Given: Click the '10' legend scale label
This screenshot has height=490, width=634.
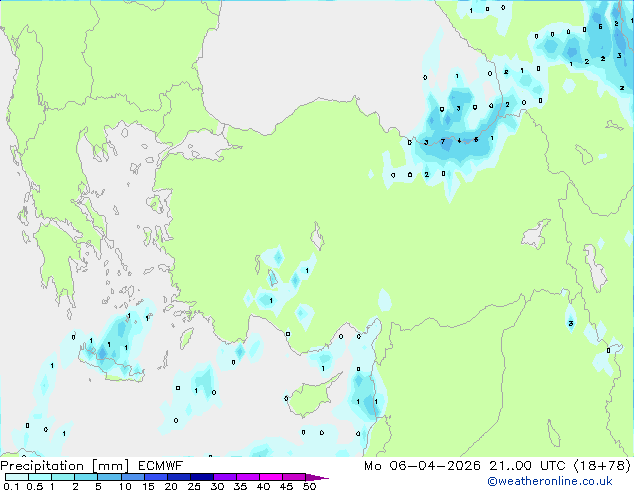Looking at the screenshot, I should click(125, 486).
